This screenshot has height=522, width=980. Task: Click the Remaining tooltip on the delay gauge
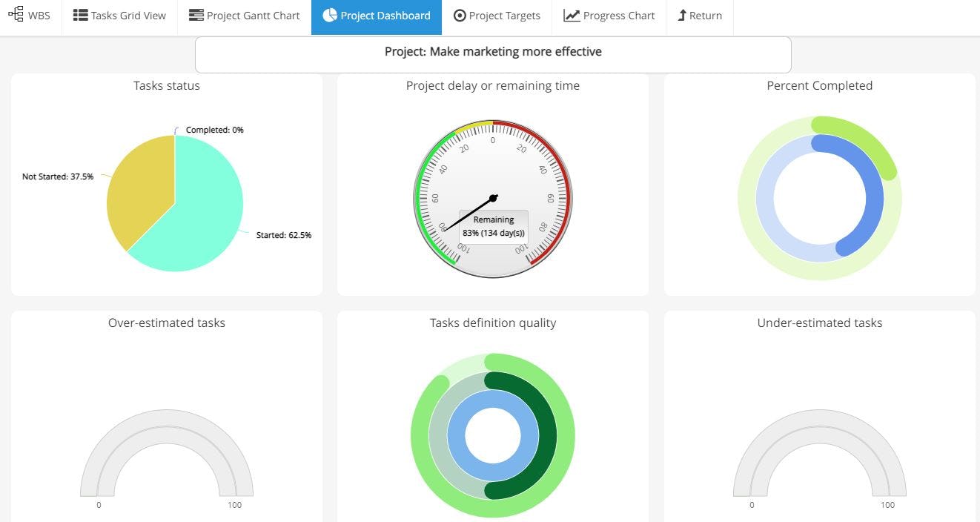[x=493, y=226]
